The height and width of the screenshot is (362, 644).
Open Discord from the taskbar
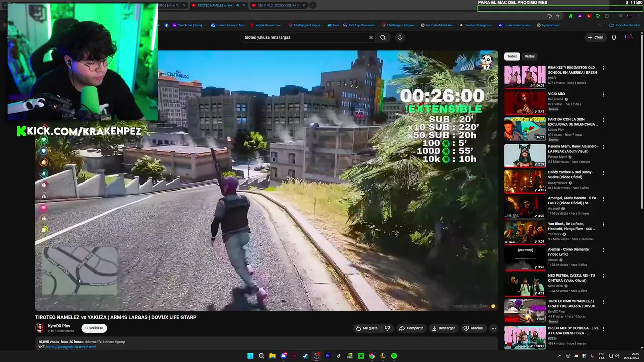point(284,356)
